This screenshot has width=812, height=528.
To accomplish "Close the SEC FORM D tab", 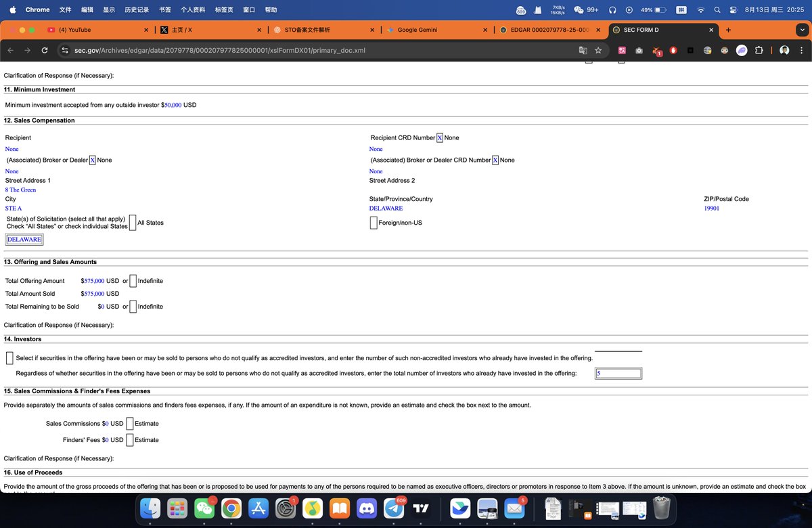I will click(x=711, y=30).
